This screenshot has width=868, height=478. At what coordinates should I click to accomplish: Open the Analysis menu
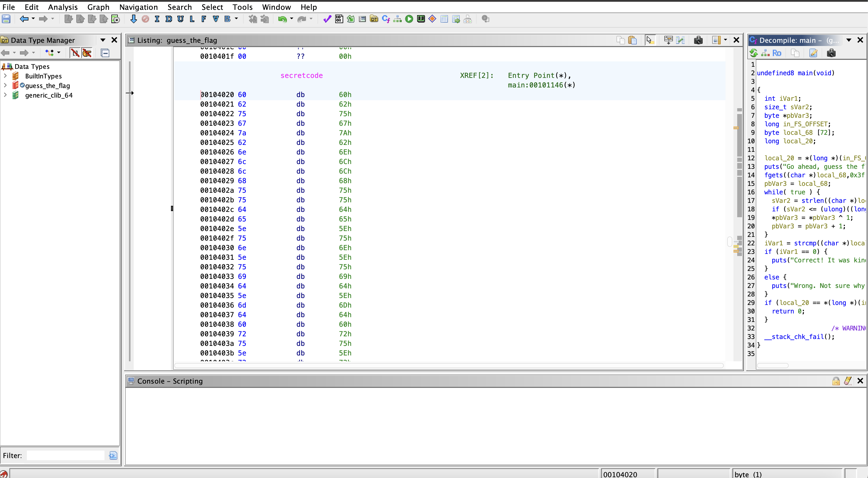63,7
